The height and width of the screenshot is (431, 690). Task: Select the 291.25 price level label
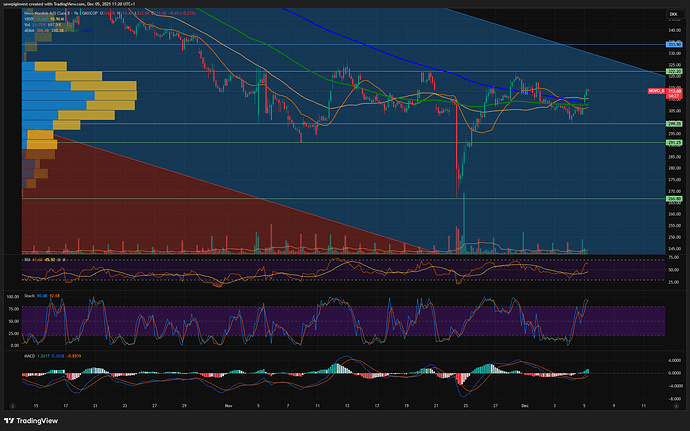coord(675,142)
